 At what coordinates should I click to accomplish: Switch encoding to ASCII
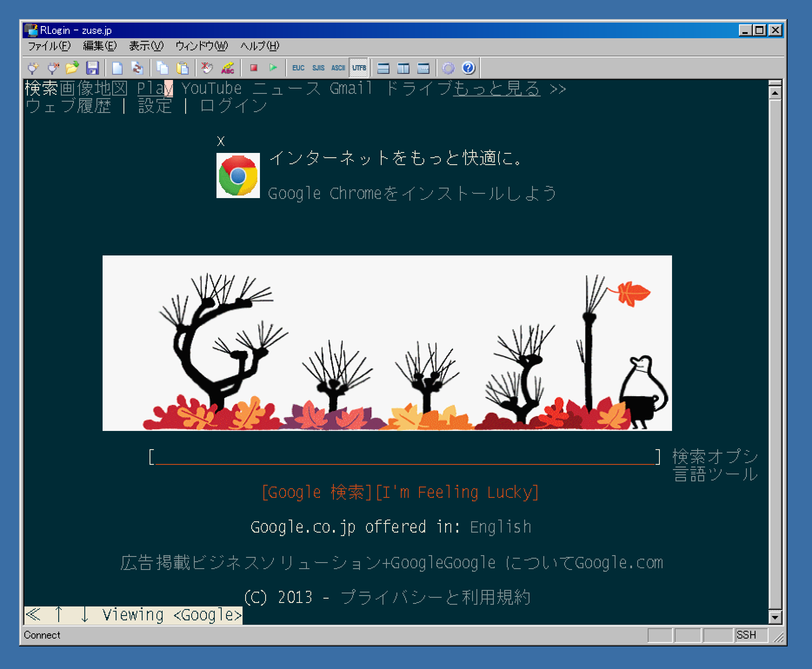[x=338, y=68]
